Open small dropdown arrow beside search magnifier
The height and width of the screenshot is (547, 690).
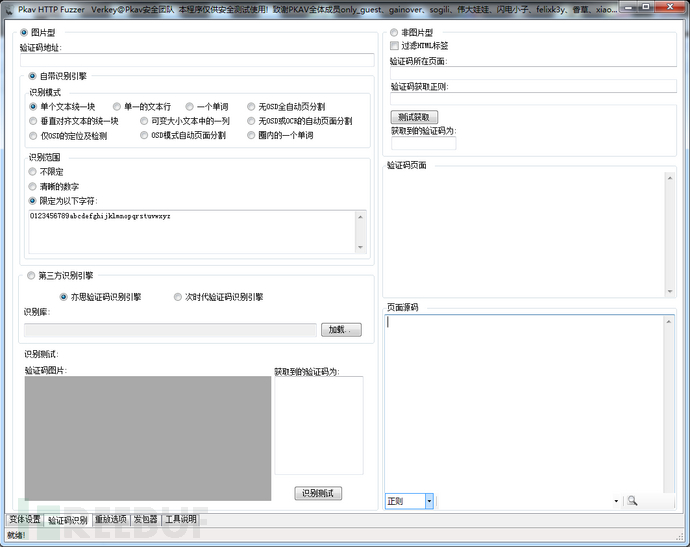point(616,501)
